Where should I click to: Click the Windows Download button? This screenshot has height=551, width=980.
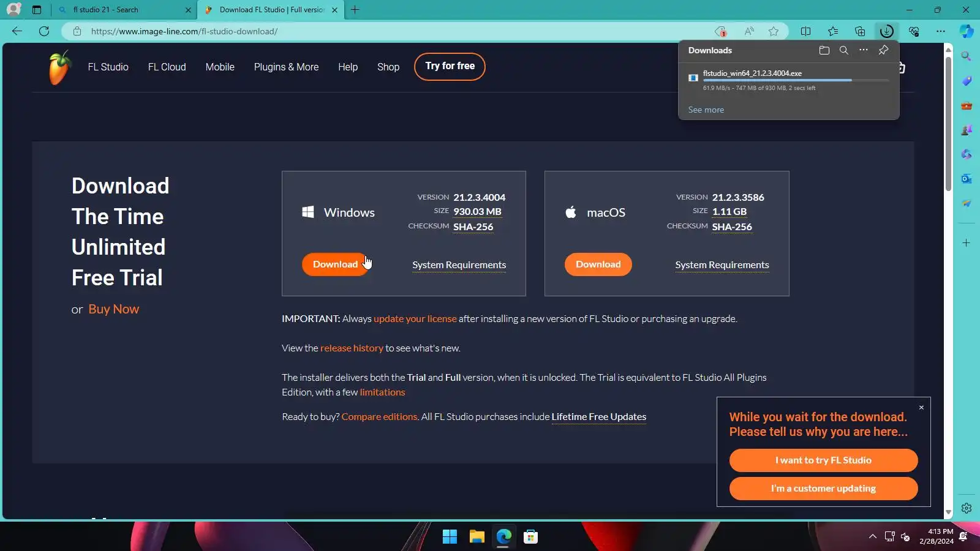[335, 264]
